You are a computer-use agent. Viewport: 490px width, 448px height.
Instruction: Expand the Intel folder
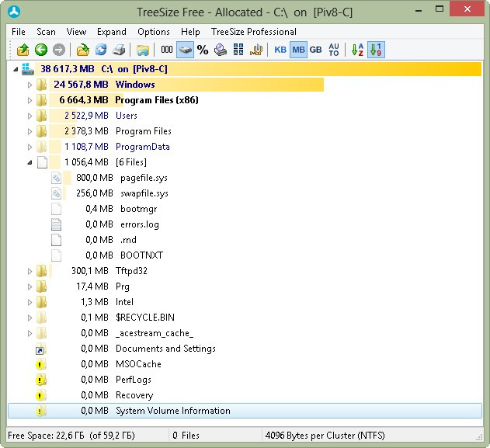pos(30,302)
